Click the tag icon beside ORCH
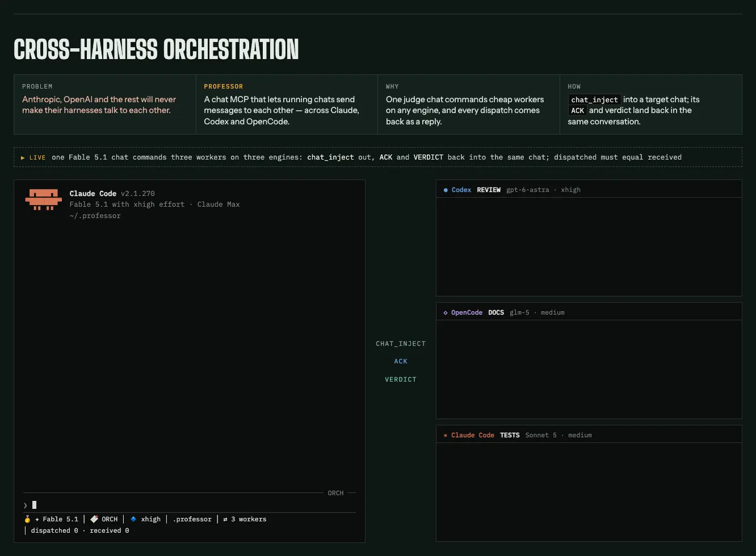 click(x=94, y=519)
